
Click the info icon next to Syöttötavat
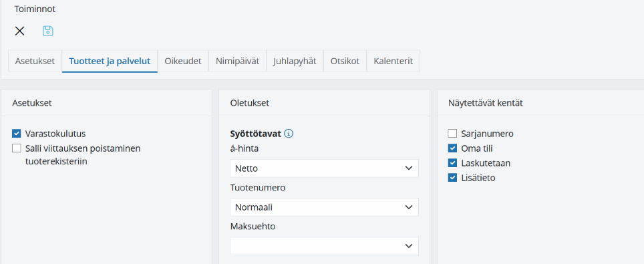coord(289,134)
